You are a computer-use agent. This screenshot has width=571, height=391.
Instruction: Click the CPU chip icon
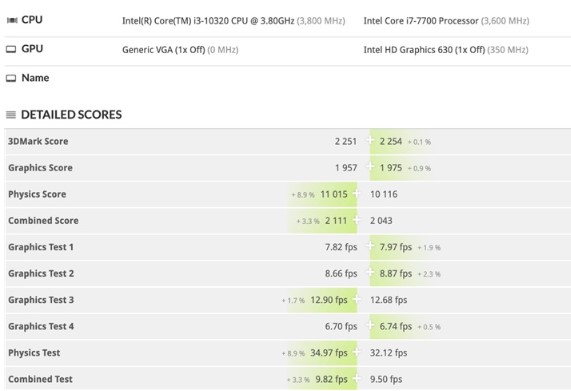(x=12, y=20)
